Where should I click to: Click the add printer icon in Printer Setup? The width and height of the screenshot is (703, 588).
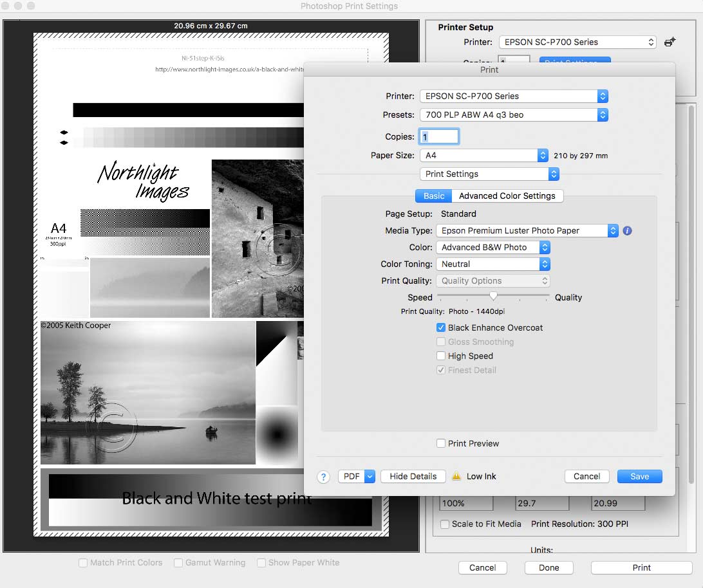click(x=670, y=42)
